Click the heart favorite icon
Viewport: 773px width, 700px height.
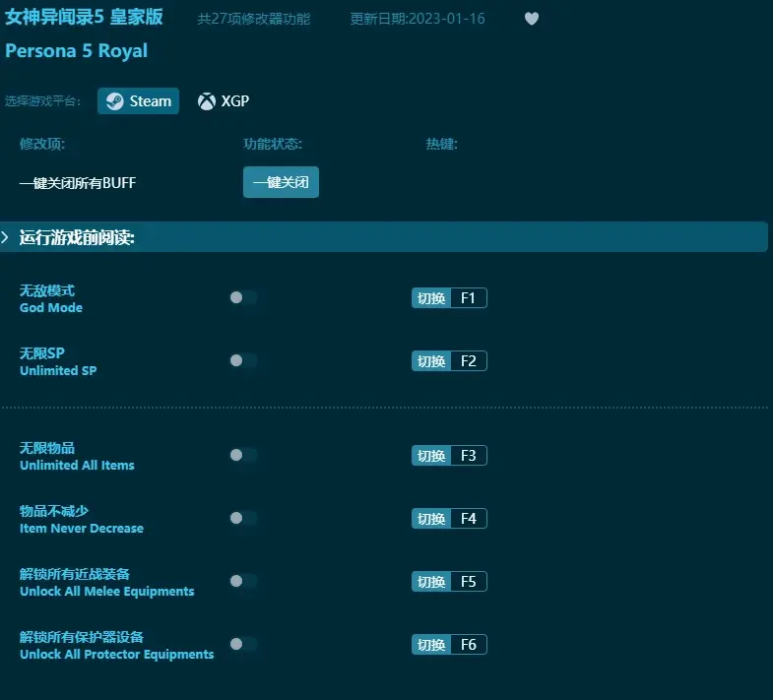[532, 19]
